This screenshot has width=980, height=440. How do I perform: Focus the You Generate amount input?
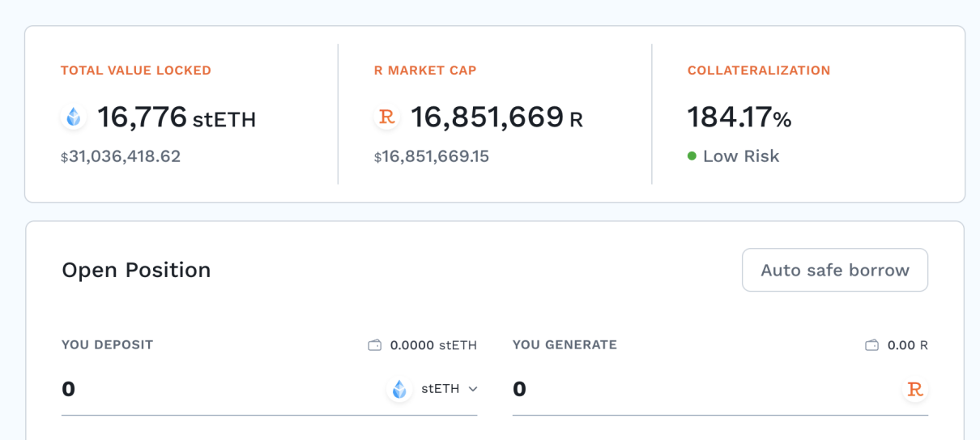pyautogui.click(x=697, y=390)
